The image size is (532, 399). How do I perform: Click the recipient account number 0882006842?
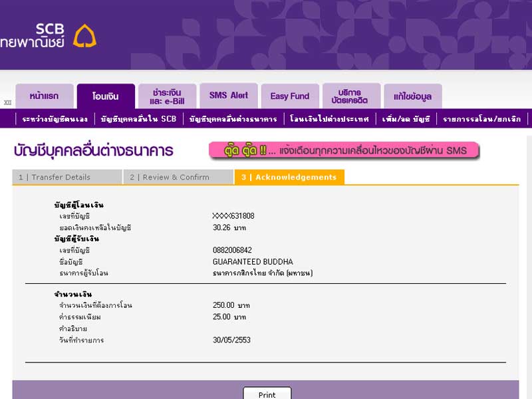(x=232, y=250)
